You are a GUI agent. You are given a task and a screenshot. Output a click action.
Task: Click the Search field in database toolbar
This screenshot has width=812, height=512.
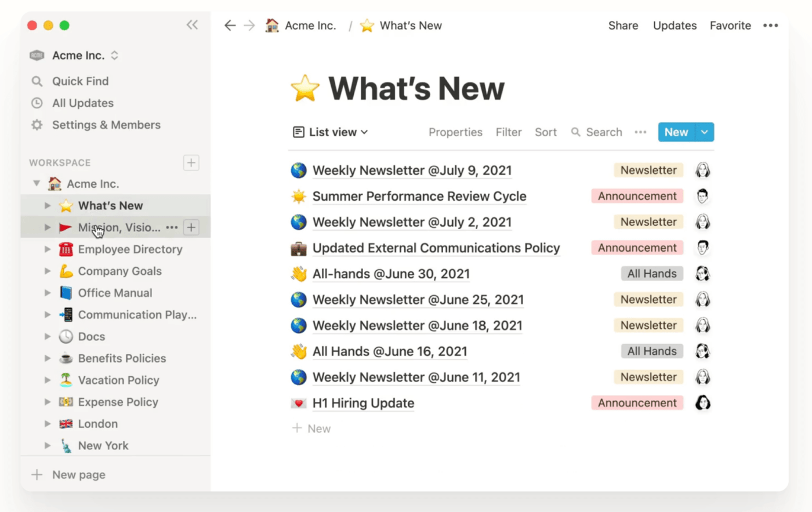click(x=597, y=132)
